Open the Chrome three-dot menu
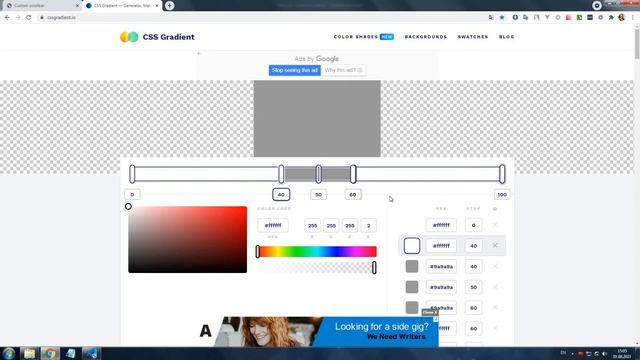 coord(633,18)
